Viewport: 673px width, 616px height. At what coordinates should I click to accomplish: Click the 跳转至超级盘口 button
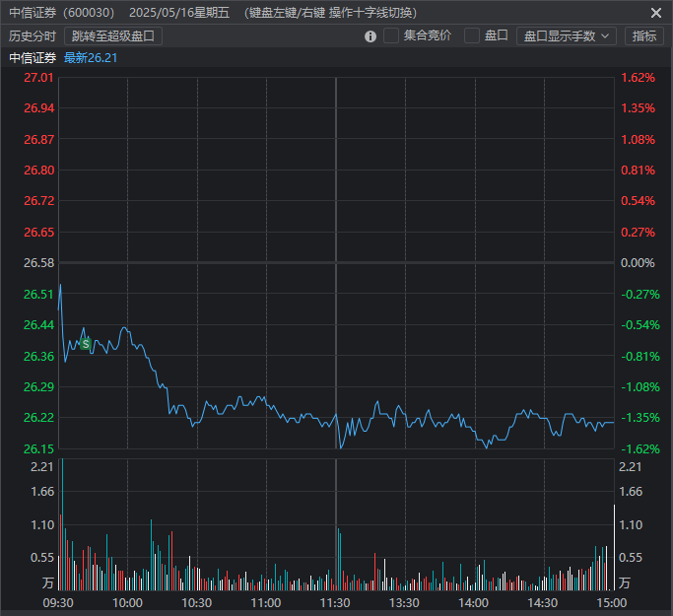(x=113, y=36)
